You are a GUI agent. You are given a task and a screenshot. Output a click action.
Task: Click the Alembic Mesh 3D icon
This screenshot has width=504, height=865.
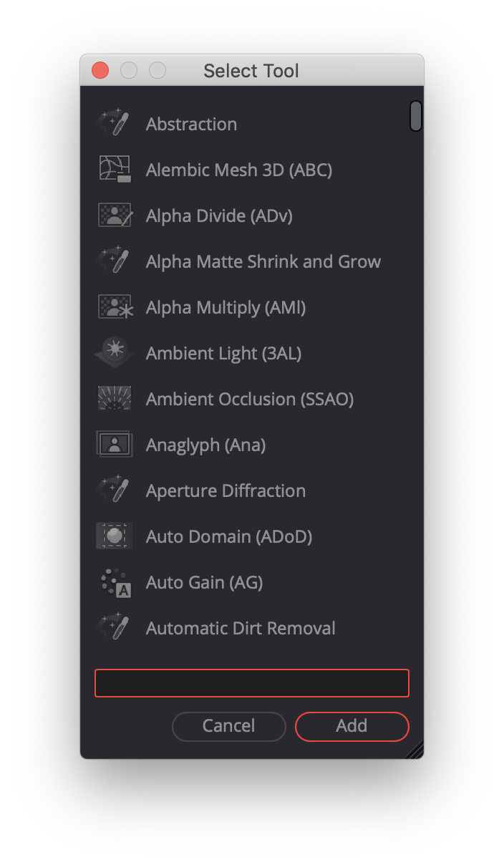tap(114, 169)
